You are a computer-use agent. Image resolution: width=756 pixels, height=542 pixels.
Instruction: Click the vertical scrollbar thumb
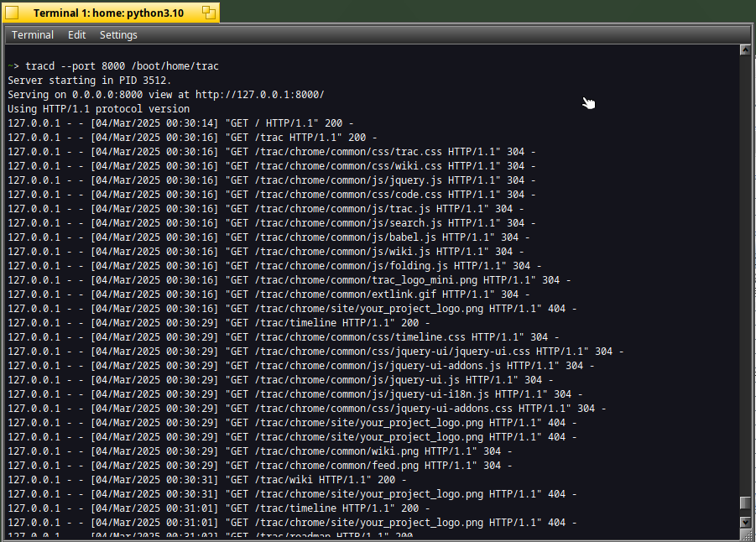point(745,503)
